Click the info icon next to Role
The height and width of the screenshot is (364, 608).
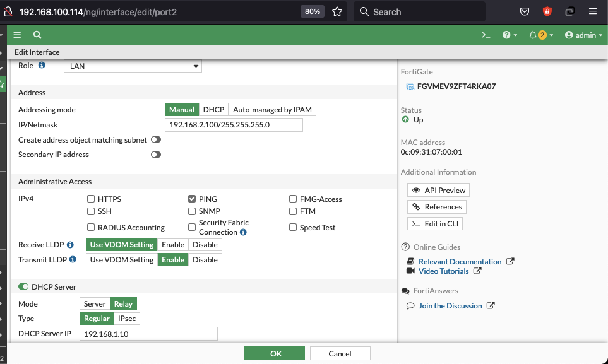click(42, 65)
